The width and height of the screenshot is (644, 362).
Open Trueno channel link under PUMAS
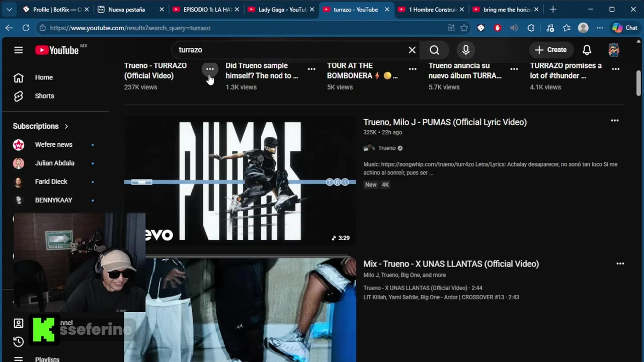coord(386,148)
